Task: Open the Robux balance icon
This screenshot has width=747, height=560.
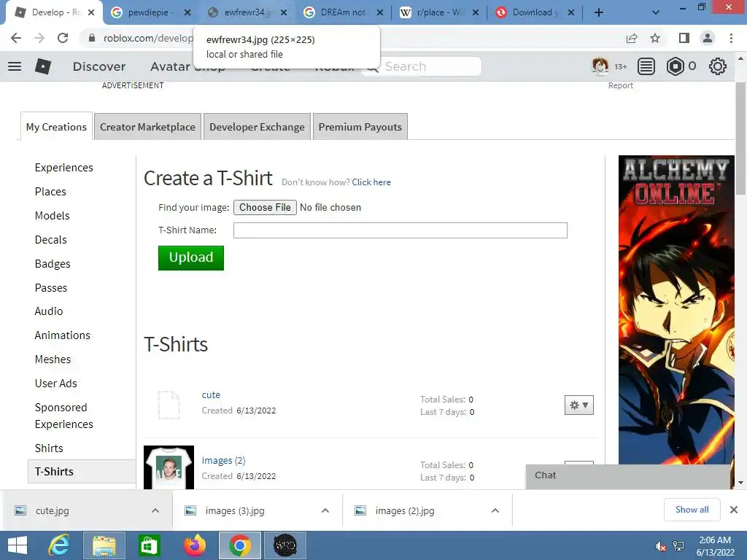Action: click(675, 66)
